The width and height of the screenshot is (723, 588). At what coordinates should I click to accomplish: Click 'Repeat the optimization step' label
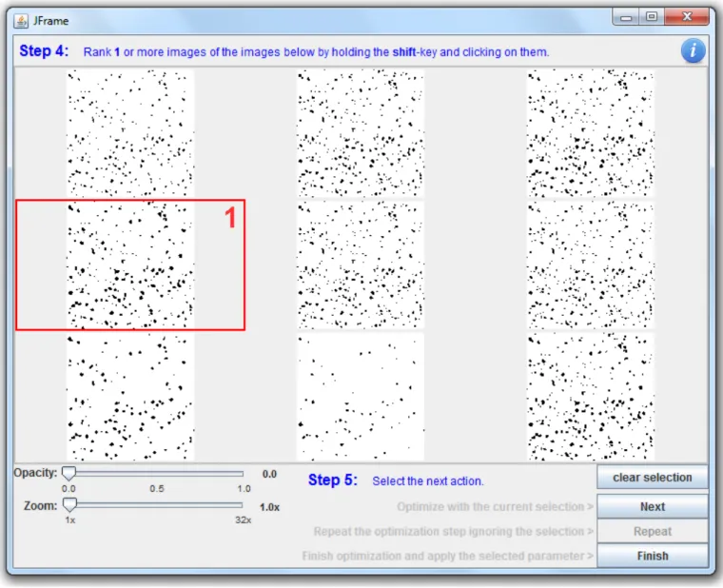(x=453, y=531)
